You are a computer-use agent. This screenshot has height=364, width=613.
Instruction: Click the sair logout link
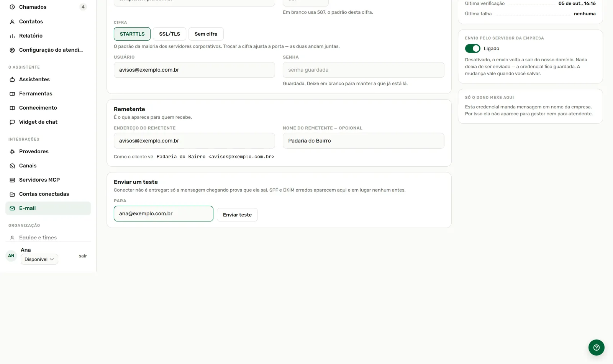point(83,256)
